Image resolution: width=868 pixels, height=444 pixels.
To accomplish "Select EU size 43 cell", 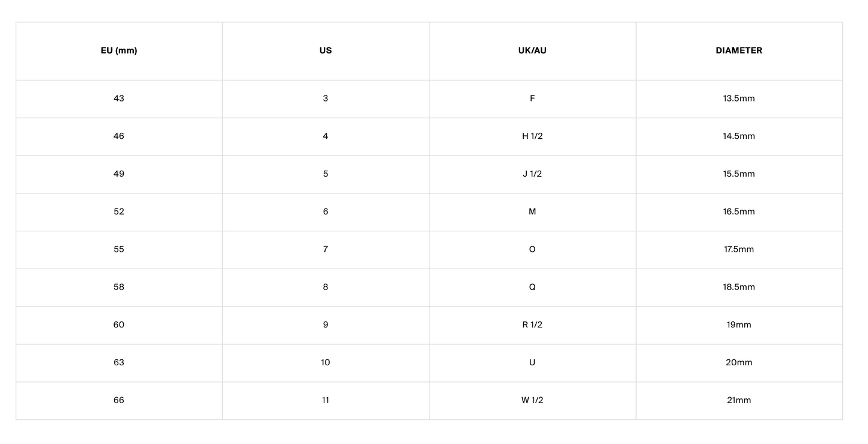I will pyautogui.click(x=119, y=99).
